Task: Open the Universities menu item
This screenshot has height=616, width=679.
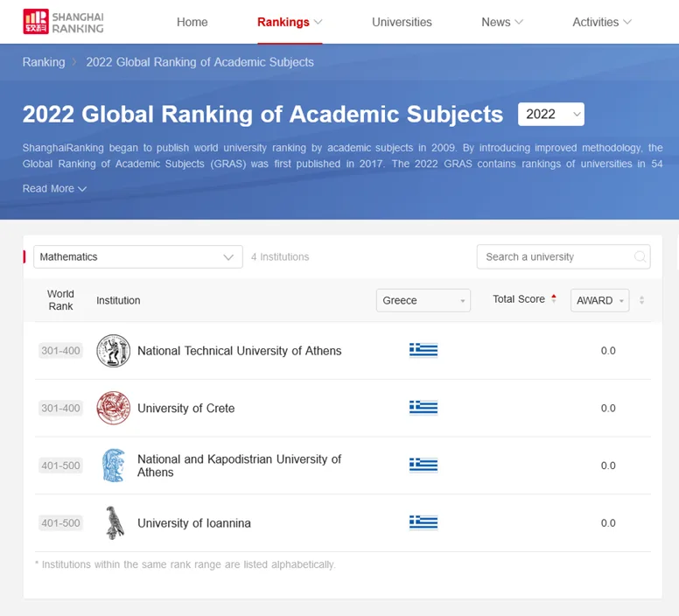Action: pyautogui.click(x=402, y=22)
